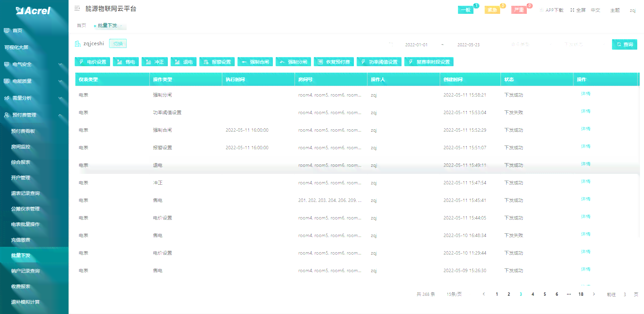Click the 功率阈值设置 toolbar button

click(x=379, y=62)
